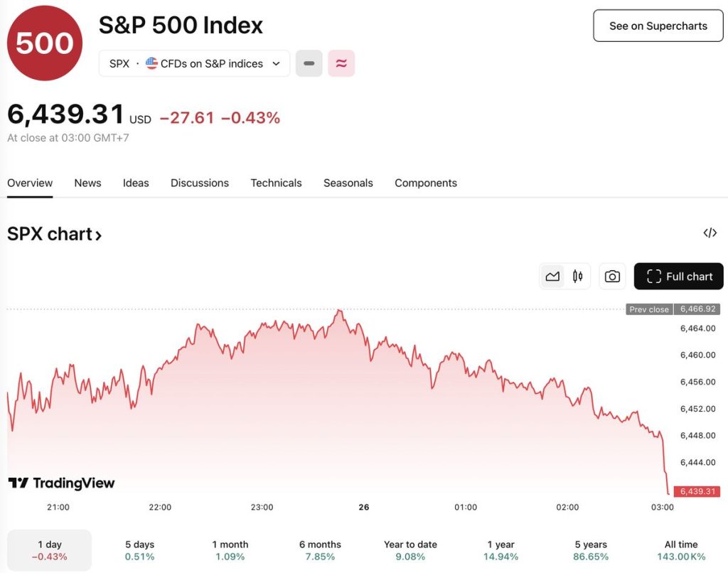
Task: Toggle the 1 day timeframe
Action: [x=49, y=550]
